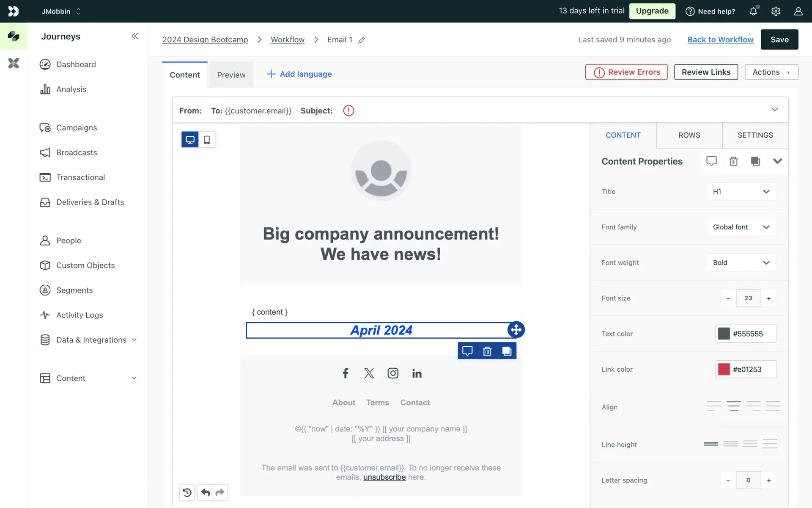Image resolution: width=812 pixels, height=508 pixels.
Task: Delete the April 2024 block via trash icon
Action: pyautogui.click(x=487, y=351)
